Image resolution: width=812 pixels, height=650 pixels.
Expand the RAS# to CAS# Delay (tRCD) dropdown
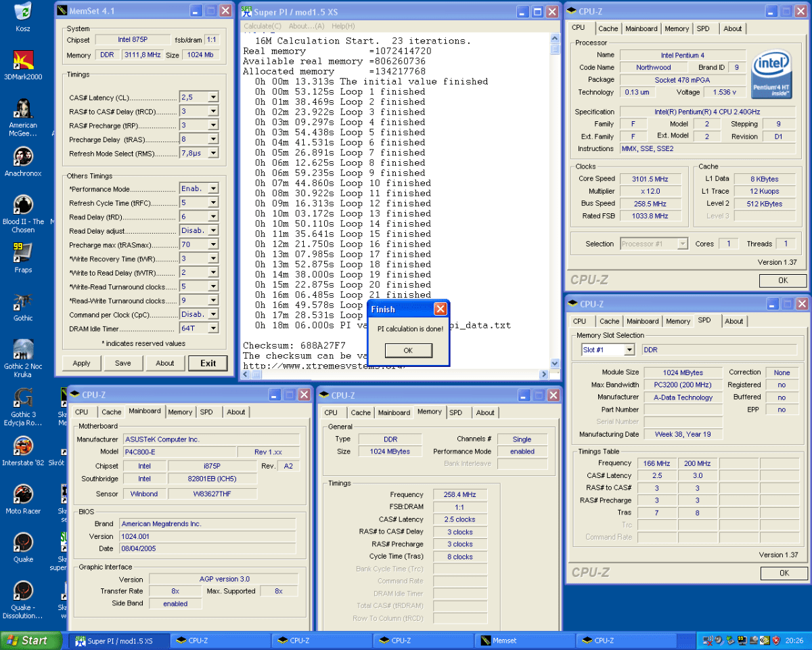click(213, 112)
